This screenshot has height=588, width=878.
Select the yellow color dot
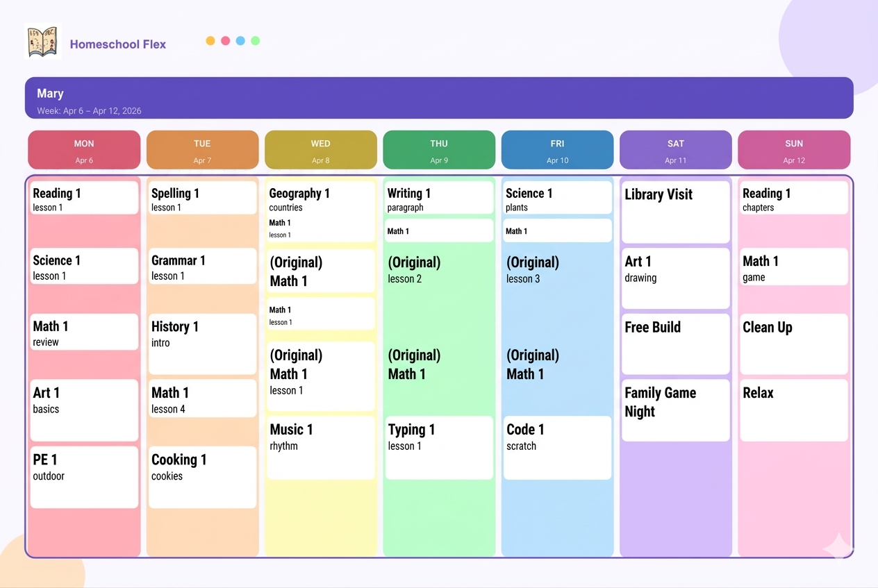point(210,41)
